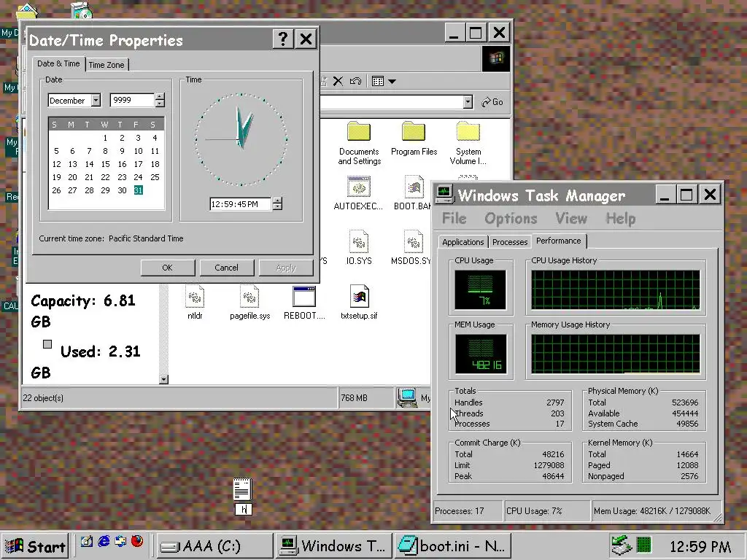Select the Performance tab in Task Manager
This screenshot has width=747, height=560.
559,241
